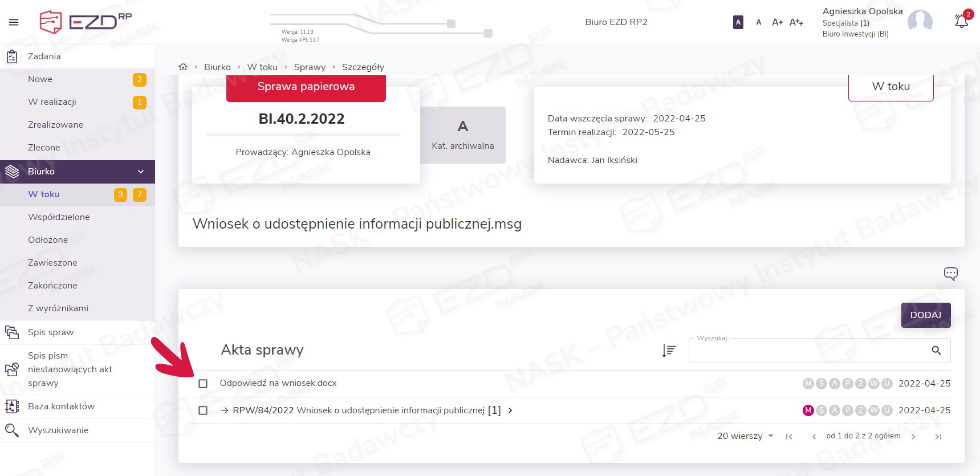Check the box for RPW/84/2022 Wniosek row
Image resolution: width=980 pixels, height=476 pixels.
(203, 410)
